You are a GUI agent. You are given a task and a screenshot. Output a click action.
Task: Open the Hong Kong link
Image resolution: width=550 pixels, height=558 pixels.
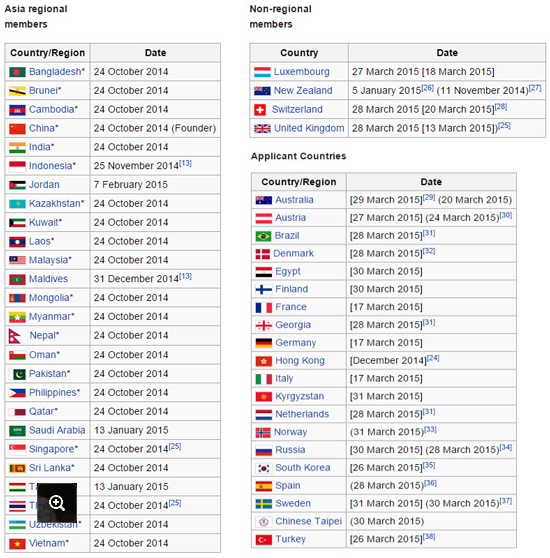pyautogui.click(x=300, y=361)
